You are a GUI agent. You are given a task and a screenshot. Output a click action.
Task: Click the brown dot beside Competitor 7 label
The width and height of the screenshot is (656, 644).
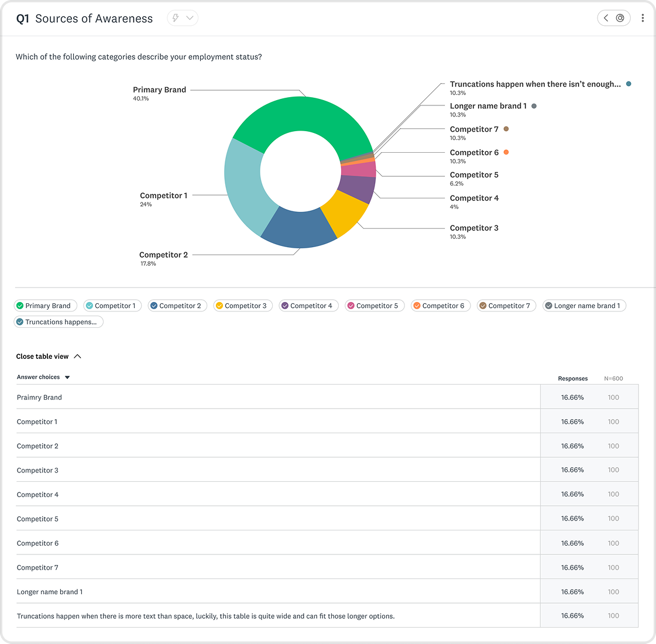506,129
